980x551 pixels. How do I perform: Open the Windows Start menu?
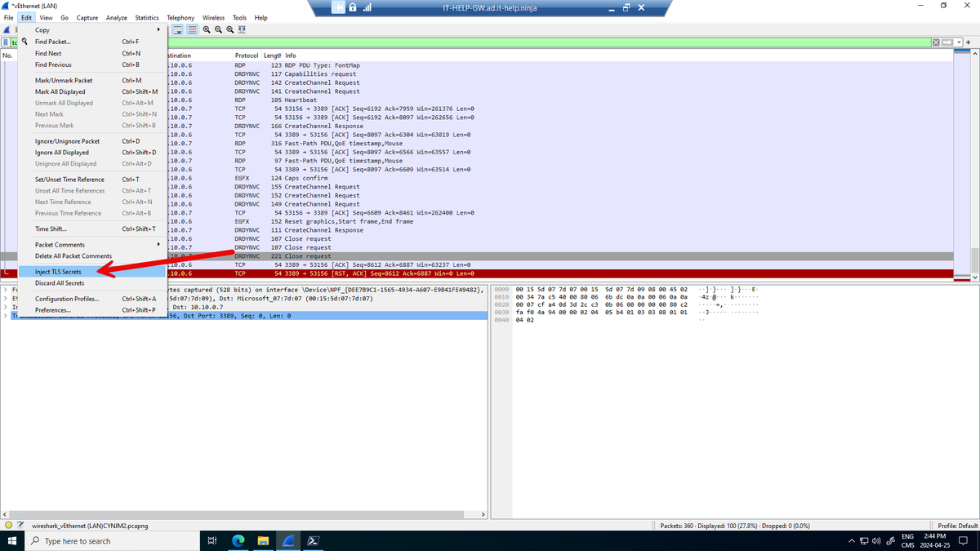(x=12, y=540)
